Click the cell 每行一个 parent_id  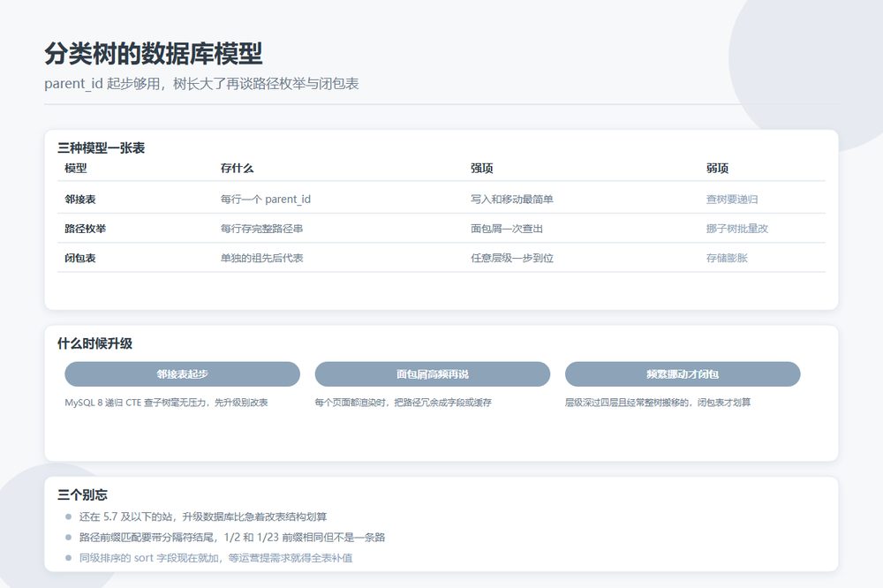(265, 200)
